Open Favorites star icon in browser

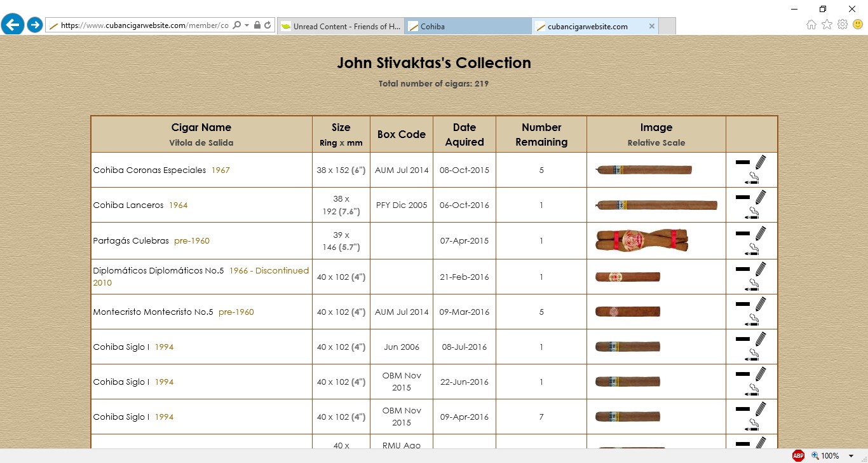click(827, 25)
